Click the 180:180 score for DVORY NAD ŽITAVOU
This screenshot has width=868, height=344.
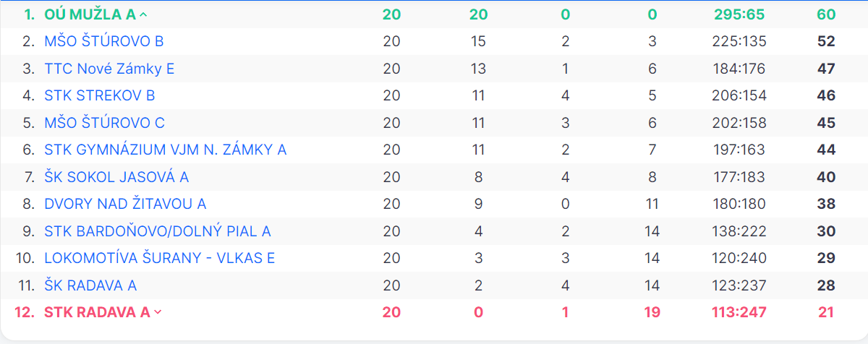pyautogui.click(x=739, y=204)
